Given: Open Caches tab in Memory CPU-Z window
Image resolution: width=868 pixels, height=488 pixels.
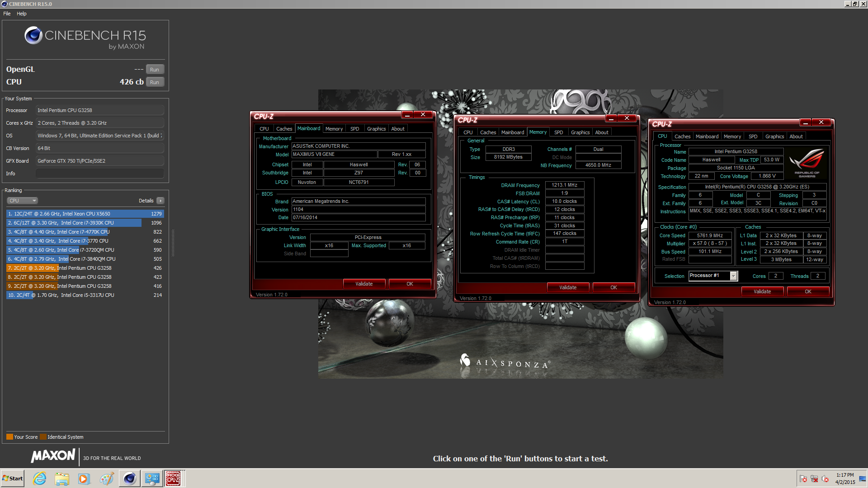Looking at the screenshot, I should 488,132.
